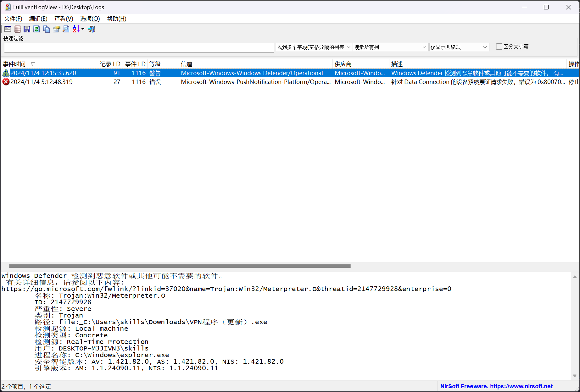This screenshot has width=580, height=392.
Task: Click status bar '2 个项目, 1 个选定'
Action: (26, 386)
